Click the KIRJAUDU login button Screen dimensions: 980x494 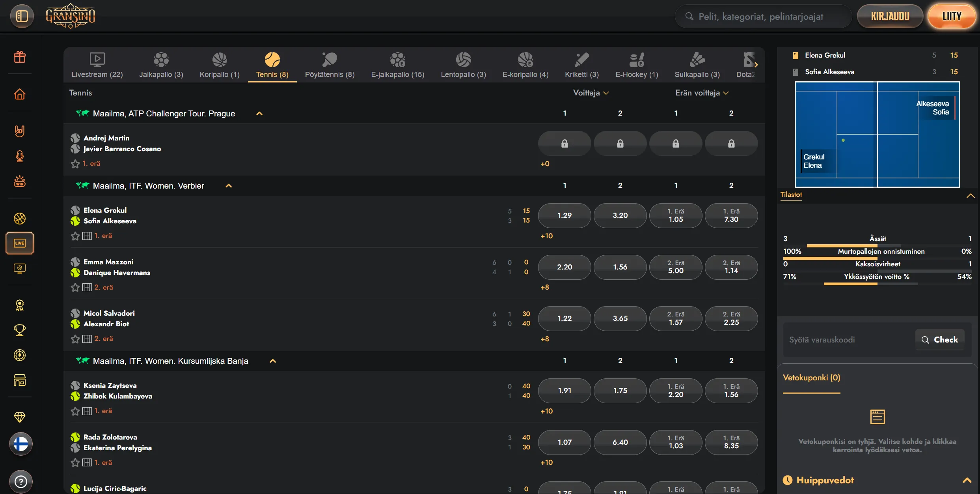click(890, 16)
